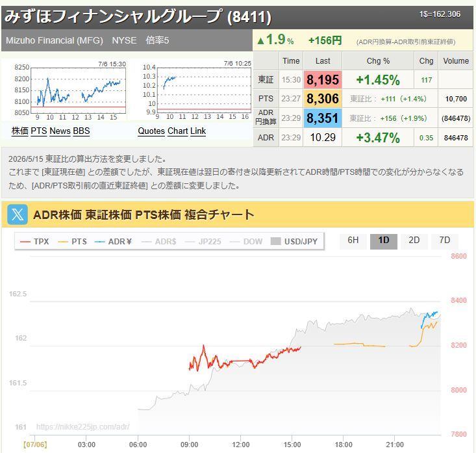Open the News link
Screen dimensions: 476x453
60,131
